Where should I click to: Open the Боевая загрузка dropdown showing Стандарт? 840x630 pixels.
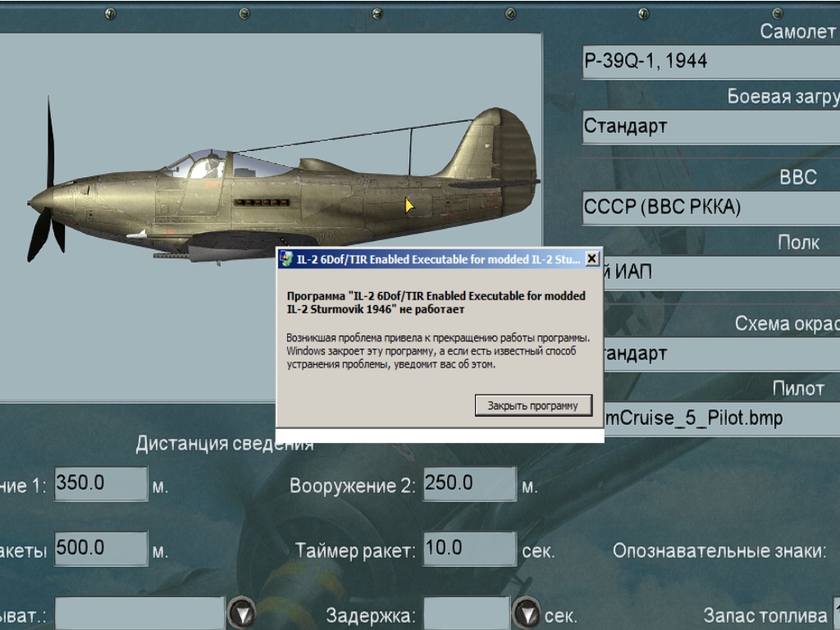click(711, 126)
